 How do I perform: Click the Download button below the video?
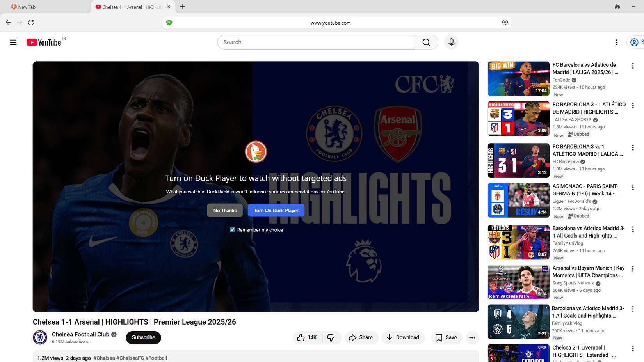[x=403, y=337]
